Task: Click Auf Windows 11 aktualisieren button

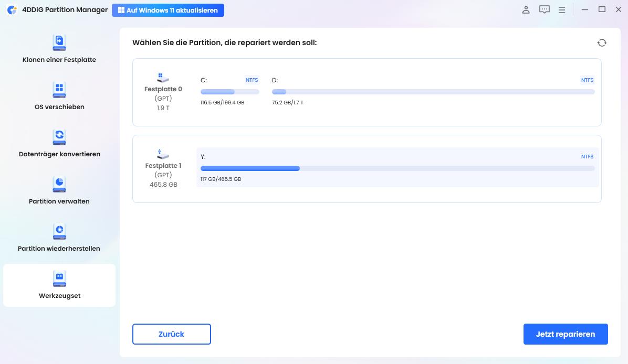Action: [168, 10]
